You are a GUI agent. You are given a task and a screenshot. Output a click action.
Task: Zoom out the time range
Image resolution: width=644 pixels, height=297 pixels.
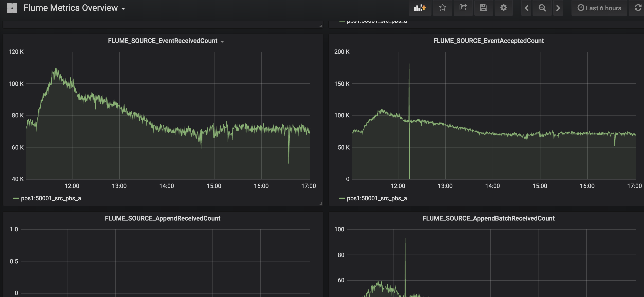tap(542, 8)
